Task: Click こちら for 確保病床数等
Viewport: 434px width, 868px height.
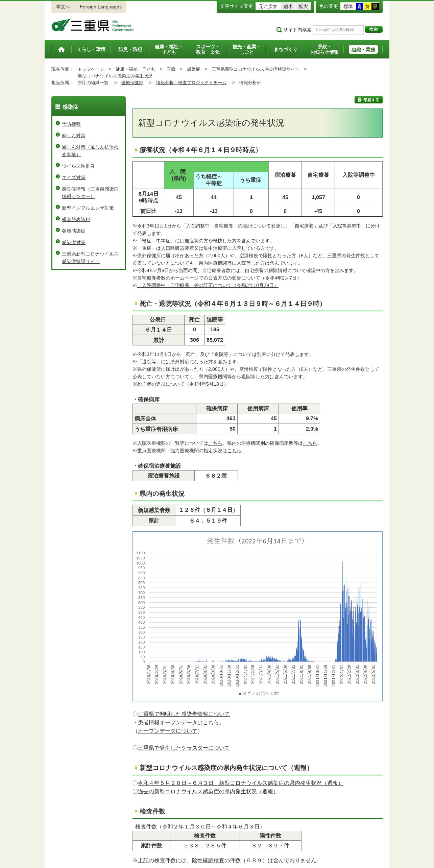Action: pyautogui.click(x=310, y=443)
